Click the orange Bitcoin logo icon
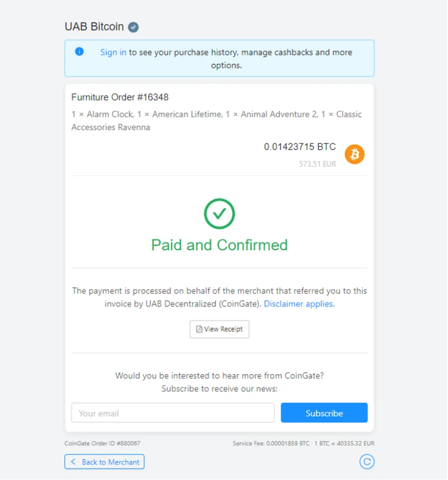This screenshot has height=480, width=448. (x=355, y=154)
